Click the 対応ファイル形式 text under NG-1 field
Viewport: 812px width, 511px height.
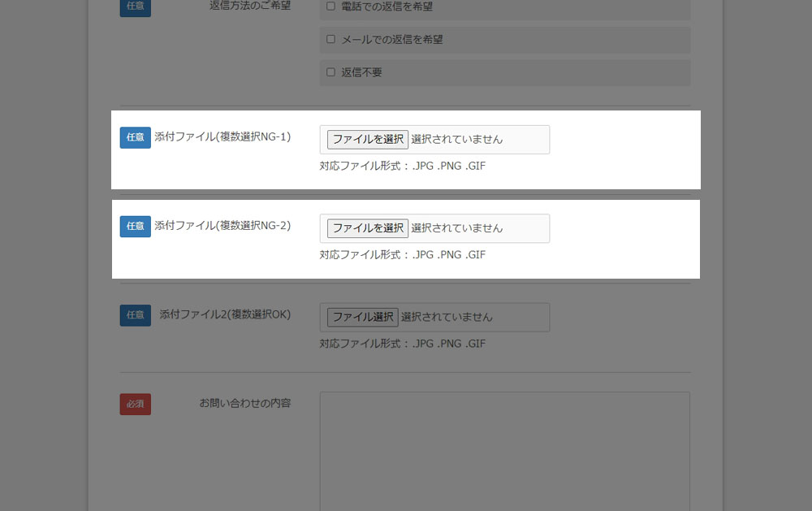[x=402, y=166]
